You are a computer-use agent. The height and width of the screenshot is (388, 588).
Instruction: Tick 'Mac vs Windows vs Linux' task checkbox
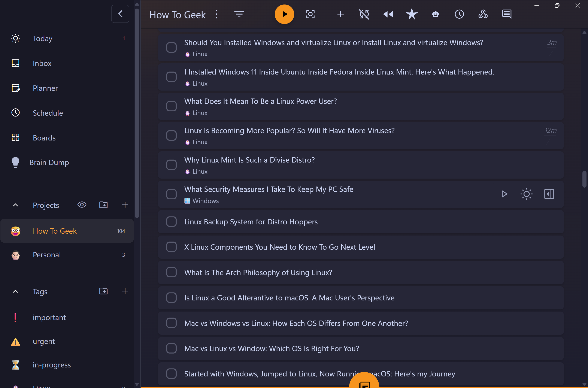coord(171,323)
